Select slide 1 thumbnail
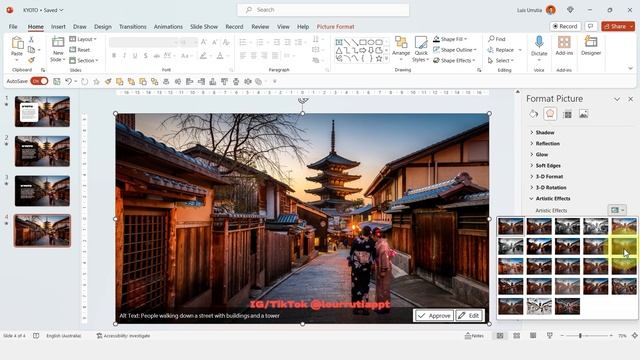The image size is (640, 360). (x=42, y=111)
